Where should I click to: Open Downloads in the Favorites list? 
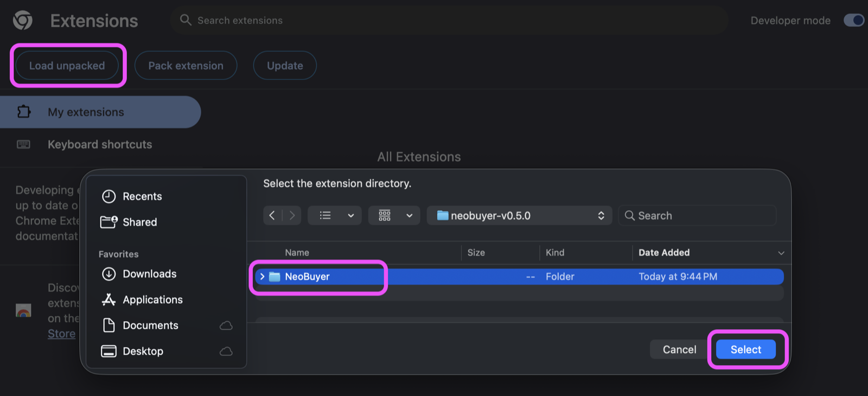[x=149, y=274]
